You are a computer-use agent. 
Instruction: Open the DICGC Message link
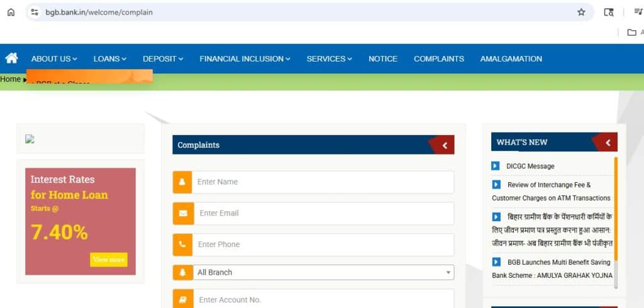point(530,167)
